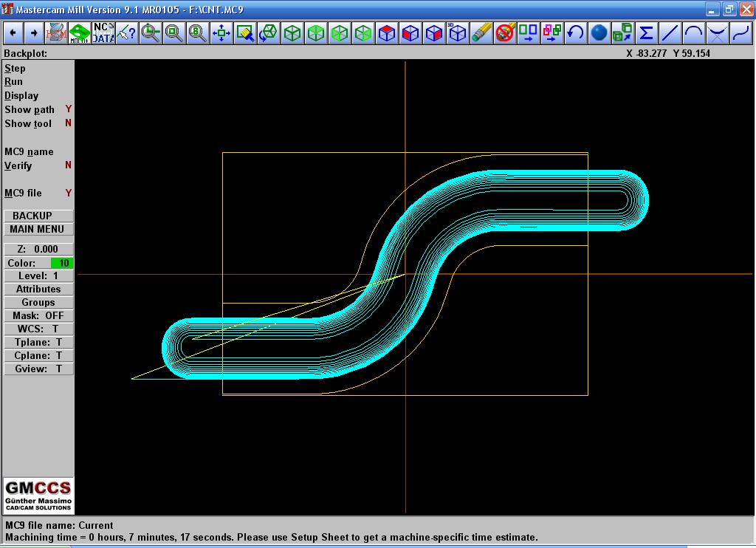Select MC9 name menu entry

pos(29,151)
